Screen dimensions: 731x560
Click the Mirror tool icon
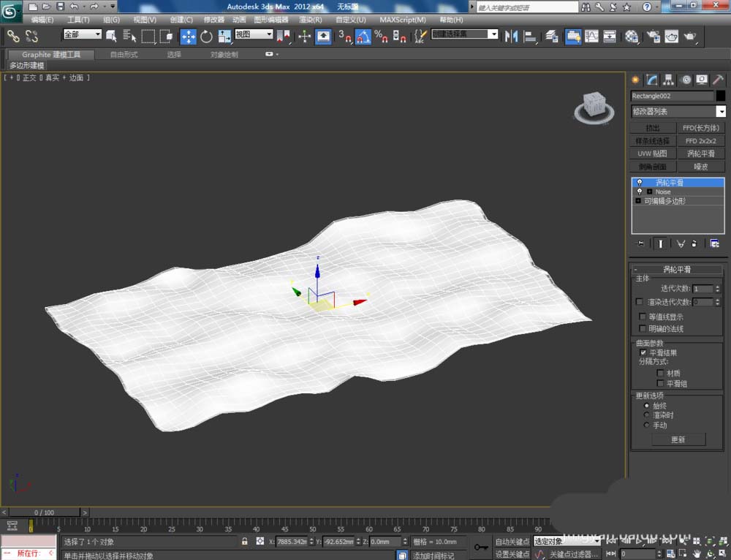point(512,36)
